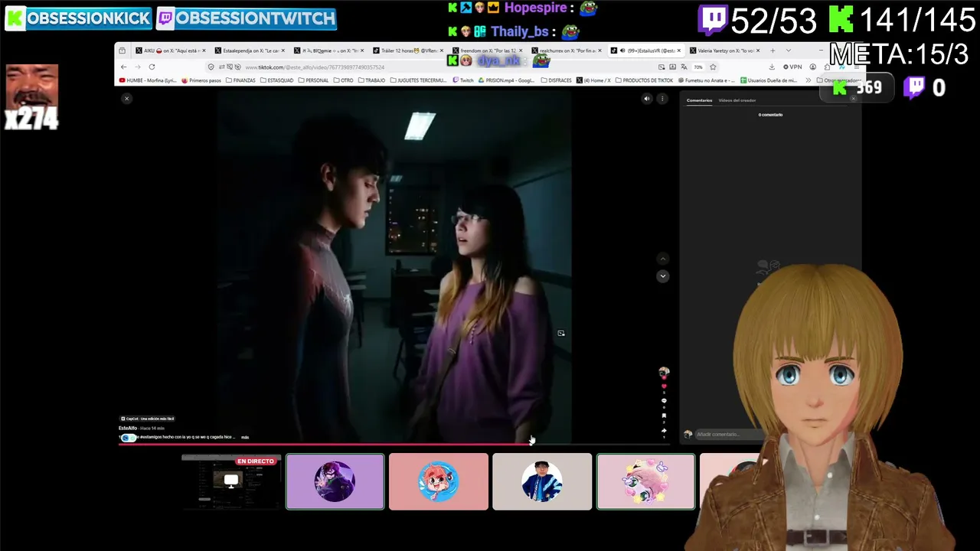Click the OBSESSIONKICK Kick channel badge

tap(78, 18)
